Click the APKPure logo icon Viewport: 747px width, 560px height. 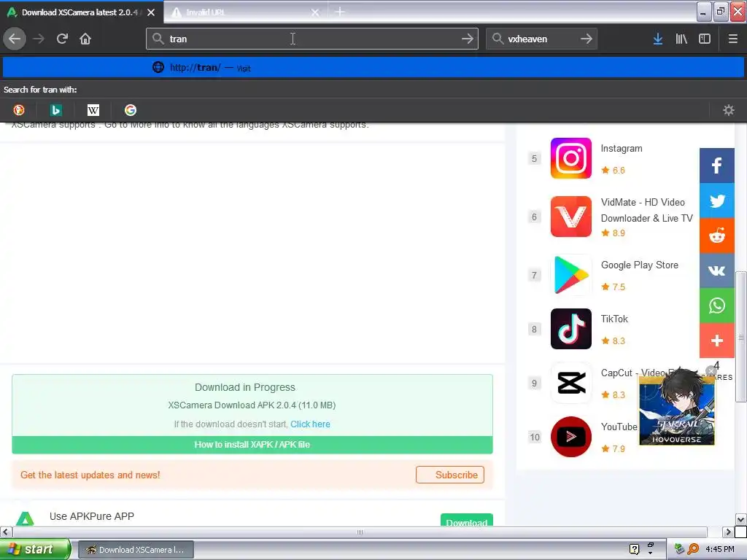25,518
